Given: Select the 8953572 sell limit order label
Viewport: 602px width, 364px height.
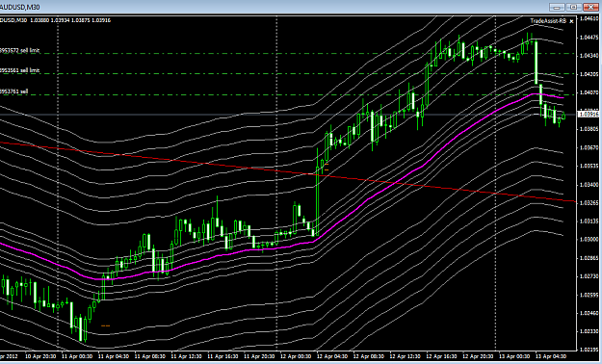Looking at the screenshot, I should click(19, 50).
